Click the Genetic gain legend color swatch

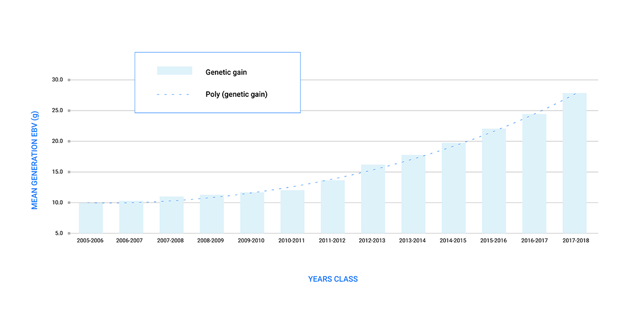tap(174, 71)
